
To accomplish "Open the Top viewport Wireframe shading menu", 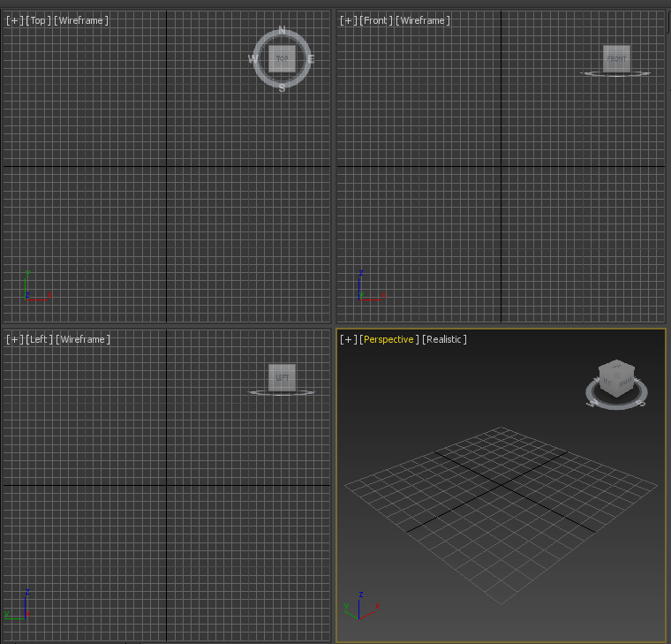I will [81, 20].
